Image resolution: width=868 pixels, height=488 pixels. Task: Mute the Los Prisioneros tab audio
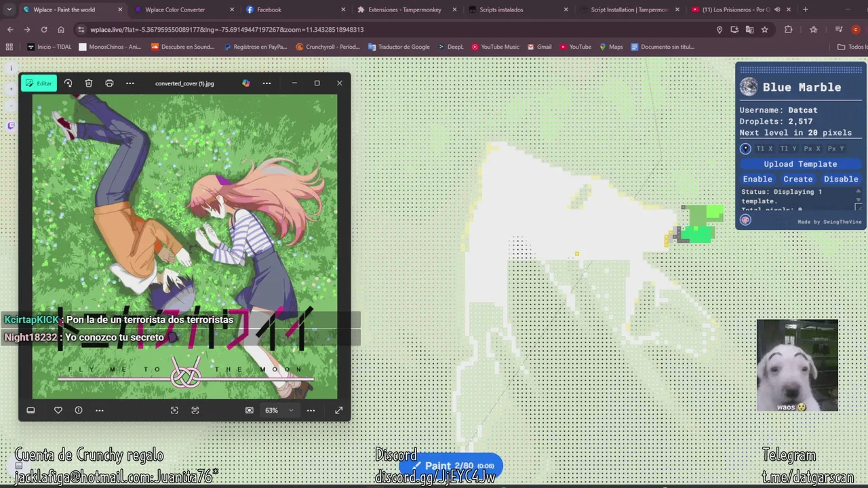[777, 9]
